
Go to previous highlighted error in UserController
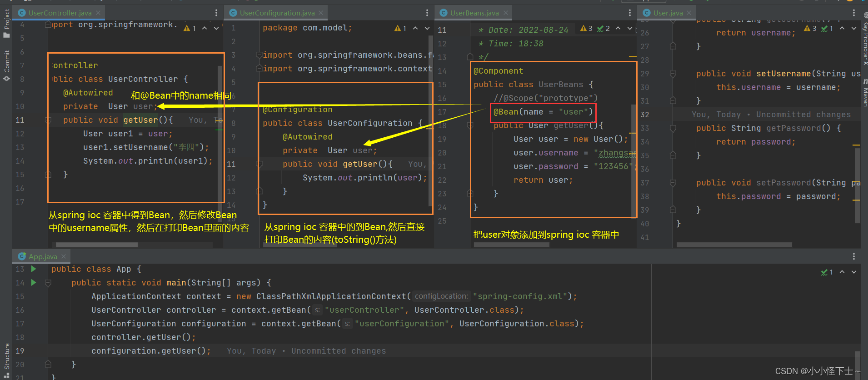click(x=205, y=28)
